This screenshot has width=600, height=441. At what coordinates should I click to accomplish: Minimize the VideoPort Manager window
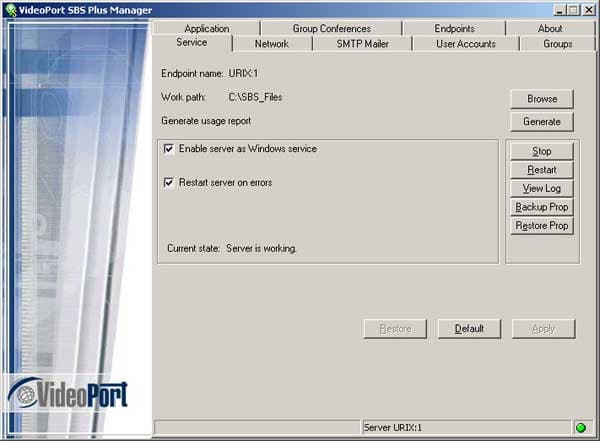pyautogui.click(x=560, y=10)
